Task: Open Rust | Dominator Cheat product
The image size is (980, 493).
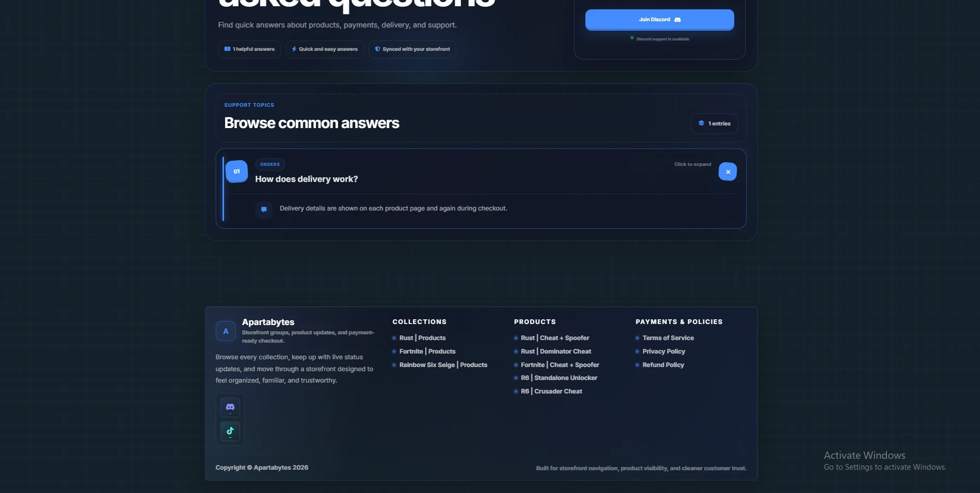Action: pos(556,351)
